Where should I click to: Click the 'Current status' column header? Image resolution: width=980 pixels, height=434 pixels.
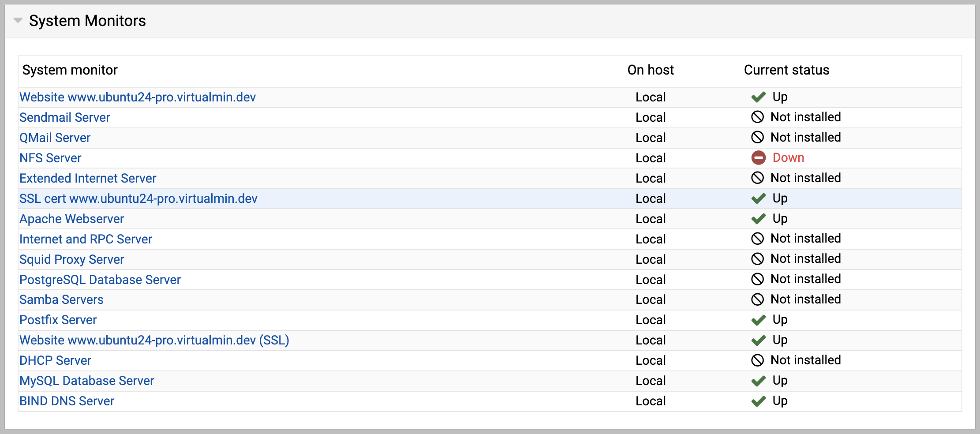click(x=786, y=70)
